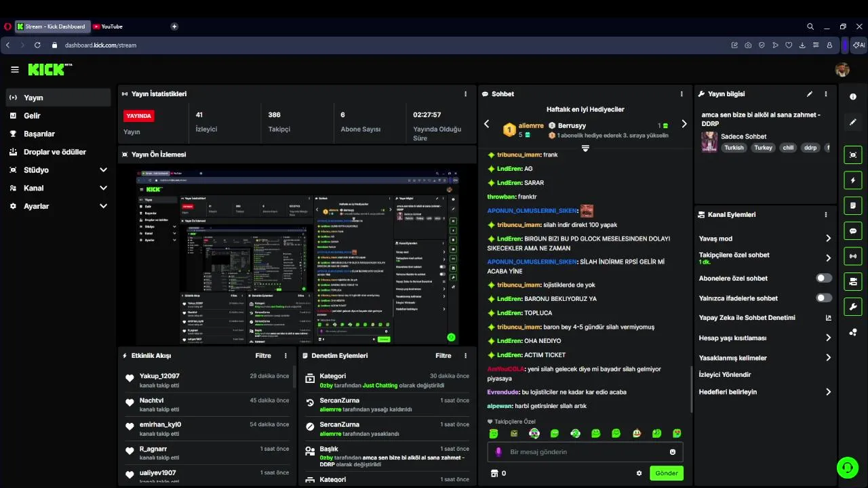Click the purple microphone icon in message box
868x488 pixels.
[498, 452]
